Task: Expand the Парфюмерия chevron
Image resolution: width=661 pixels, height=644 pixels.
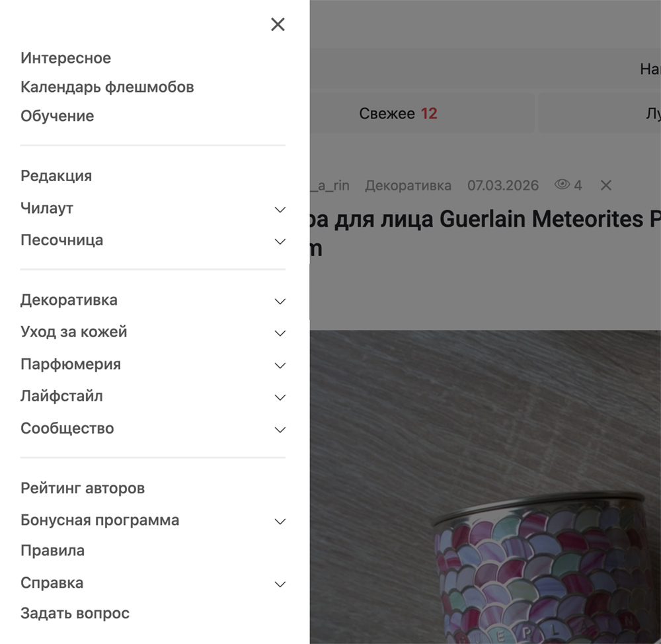Action: coord(280,366)
